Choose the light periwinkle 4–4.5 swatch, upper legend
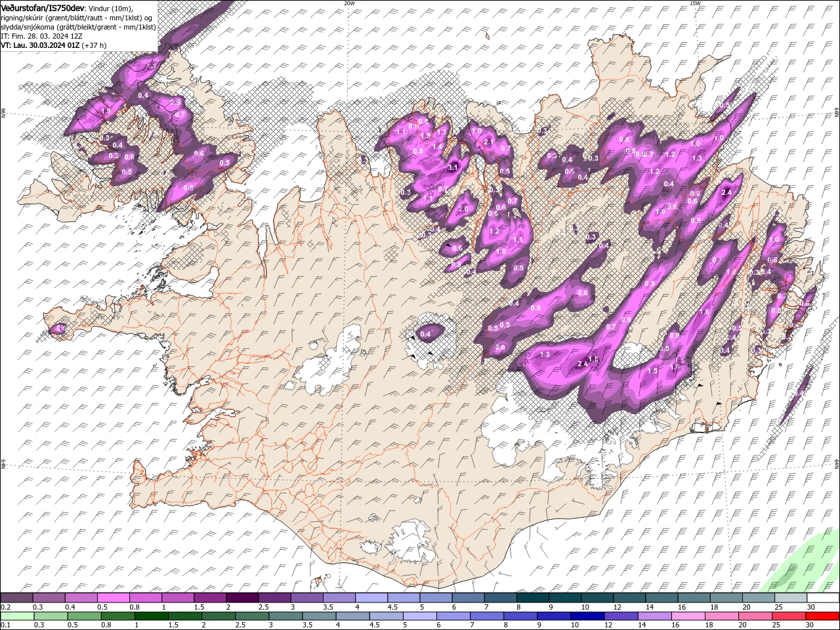The height and width of the screenshot is (630, 840). tap(371, 598)
